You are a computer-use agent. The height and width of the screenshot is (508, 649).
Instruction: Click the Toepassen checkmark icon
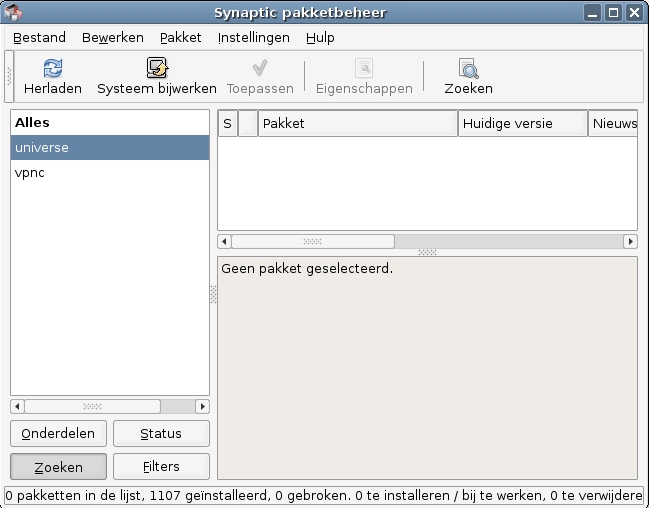(x=260, y=68)
